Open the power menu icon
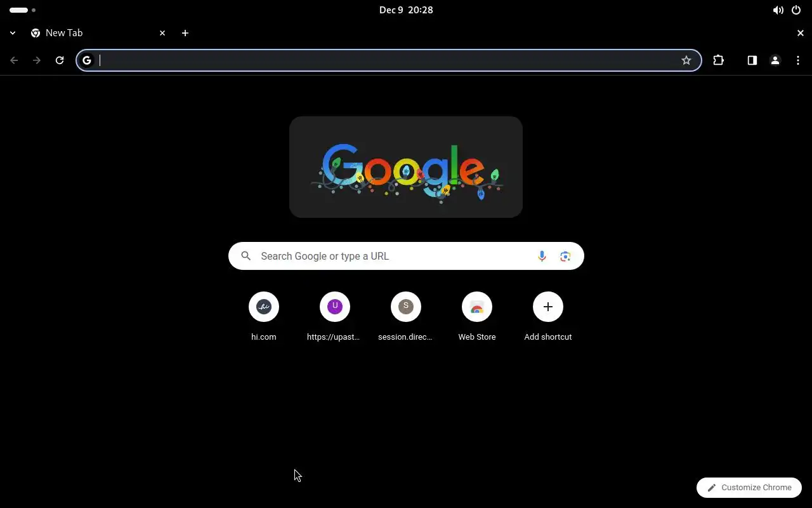This screenshot has height=508, width=812. tap(796, 10)
